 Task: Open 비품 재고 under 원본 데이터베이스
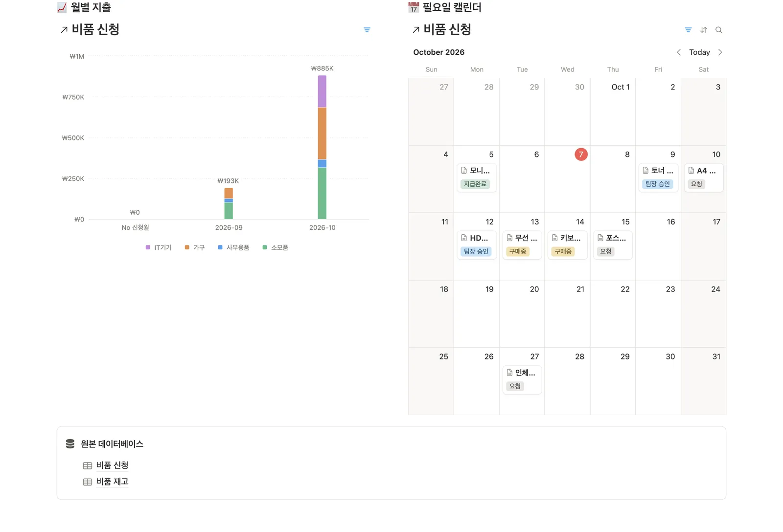(x=112, y=482)
